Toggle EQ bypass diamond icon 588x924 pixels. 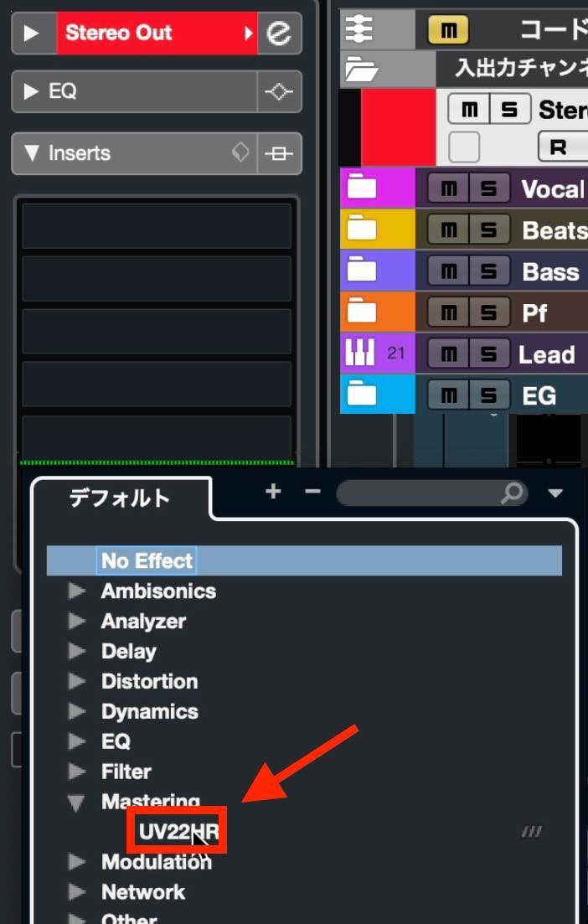pos(279,91)
